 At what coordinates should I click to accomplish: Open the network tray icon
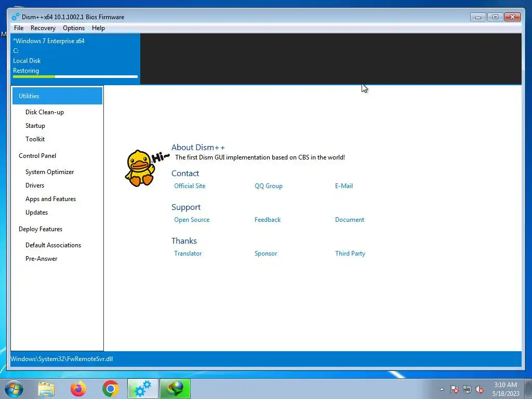click(467, 389)
